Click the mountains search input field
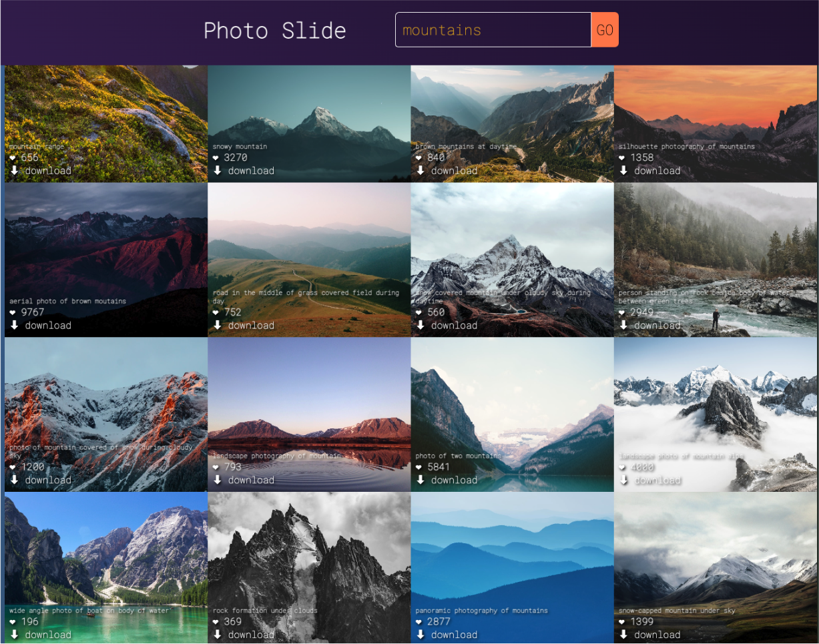This screenshot has width=819, height=644. coord(493,29)
